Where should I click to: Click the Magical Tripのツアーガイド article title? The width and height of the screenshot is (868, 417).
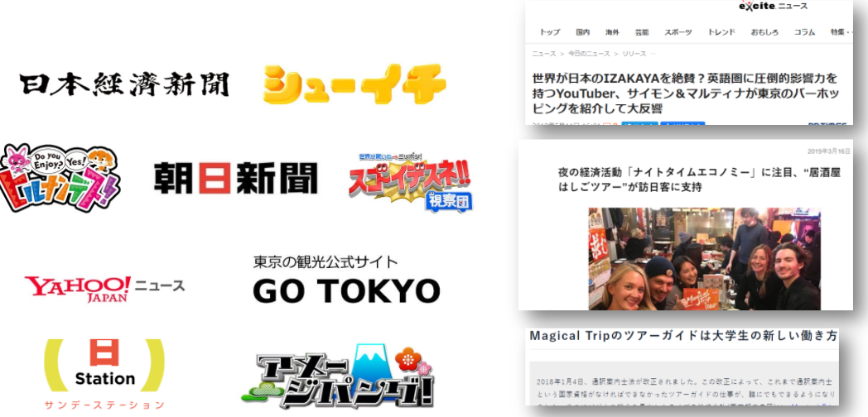point(683,336)
